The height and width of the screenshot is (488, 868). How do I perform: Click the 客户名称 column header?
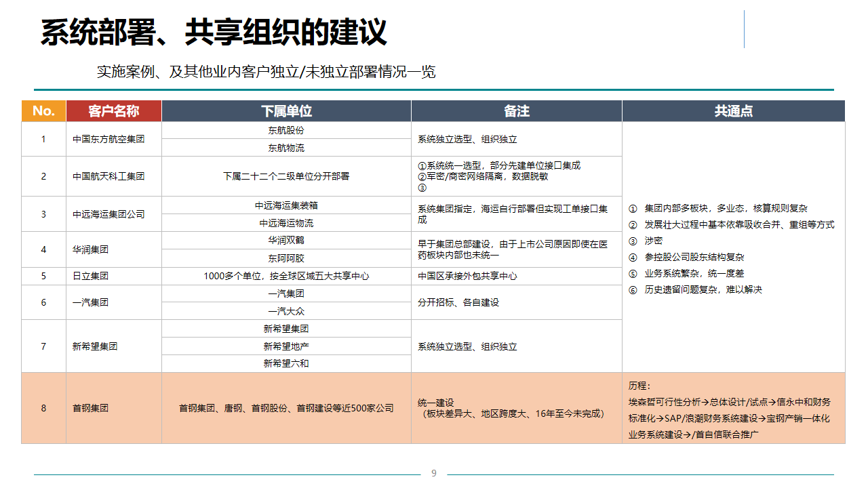click(x=114, y=111)
